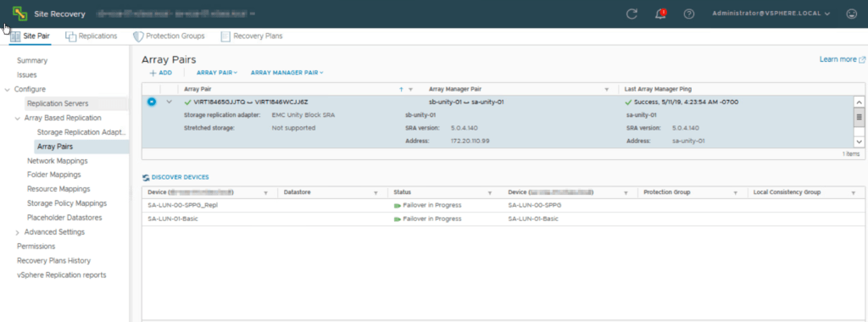
Task: Collapse the array pair row details chevron
Action: pyautogui.click(x=170, y=102)
